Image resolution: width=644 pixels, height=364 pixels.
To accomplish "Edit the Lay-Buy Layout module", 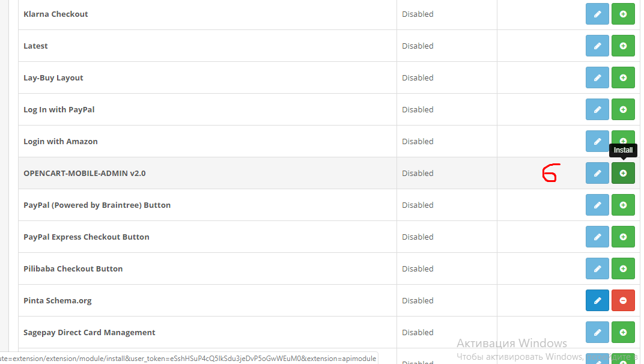I will [597, 77].
